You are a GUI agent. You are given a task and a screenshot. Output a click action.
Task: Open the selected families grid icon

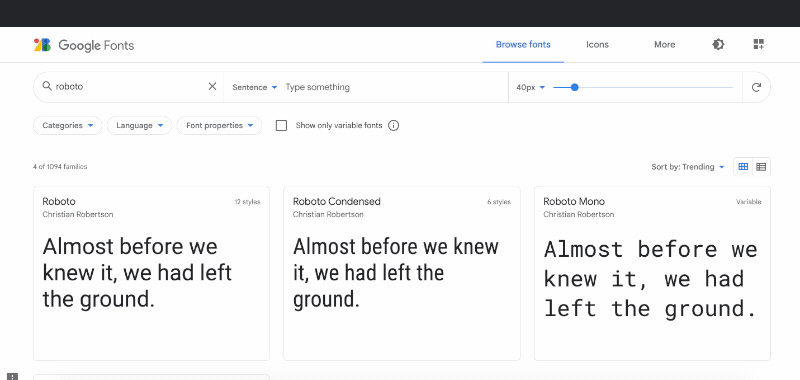pyautogui.click(x=759, y=44)
